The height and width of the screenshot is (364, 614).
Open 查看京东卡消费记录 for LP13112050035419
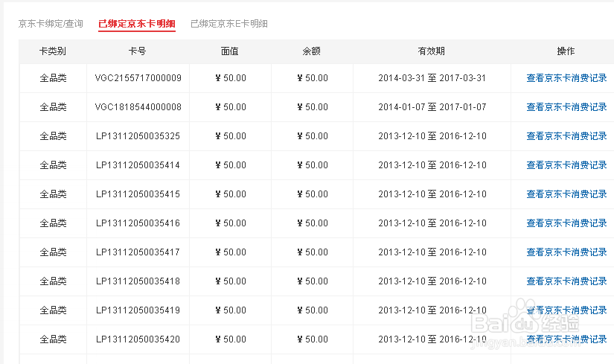coord(566,310)
